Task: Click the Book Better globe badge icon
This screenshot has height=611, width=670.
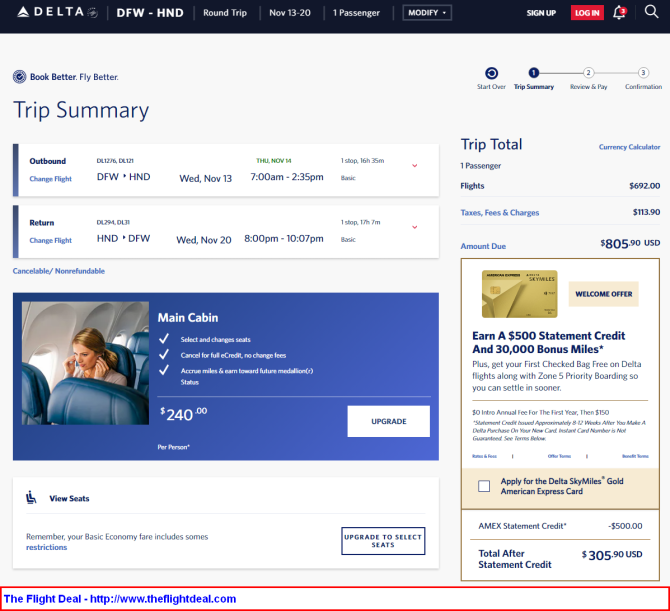Action: (19, 77)
